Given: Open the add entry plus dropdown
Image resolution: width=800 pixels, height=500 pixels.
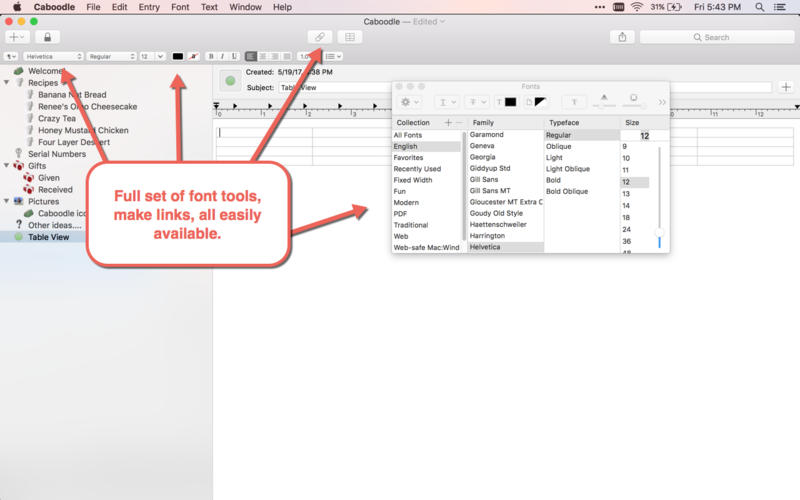Looking at the screenshot, I should click(x=17, y=37).
